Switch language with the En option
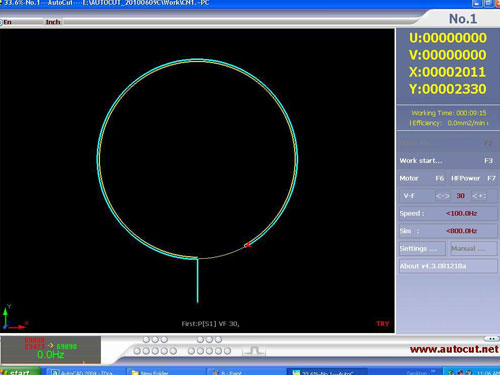This screenshot has width=500, height=375. pyautogui.click(x=6, y=22)
